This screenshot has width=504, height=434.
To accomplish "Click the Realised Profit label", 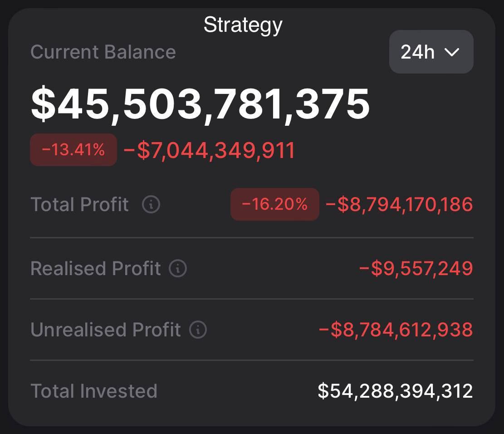I will coord(96,268).
